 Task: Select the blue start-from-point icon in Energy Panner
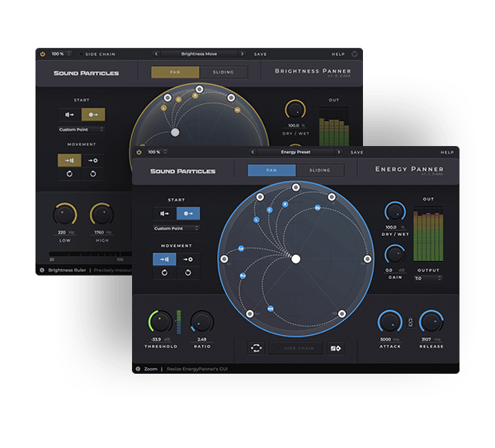pos(188,213)
